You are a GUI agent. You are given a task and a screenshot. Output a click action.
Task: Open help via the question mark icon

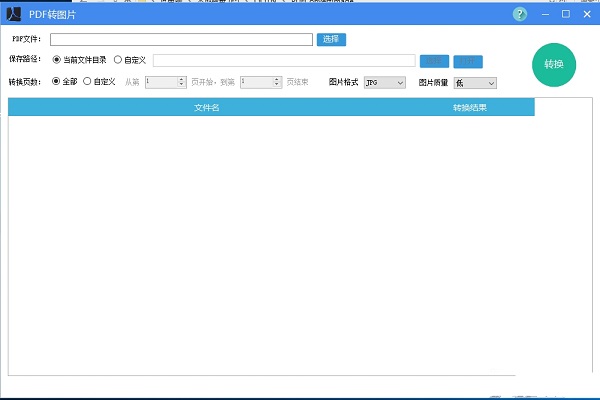[x=520, y=14]
